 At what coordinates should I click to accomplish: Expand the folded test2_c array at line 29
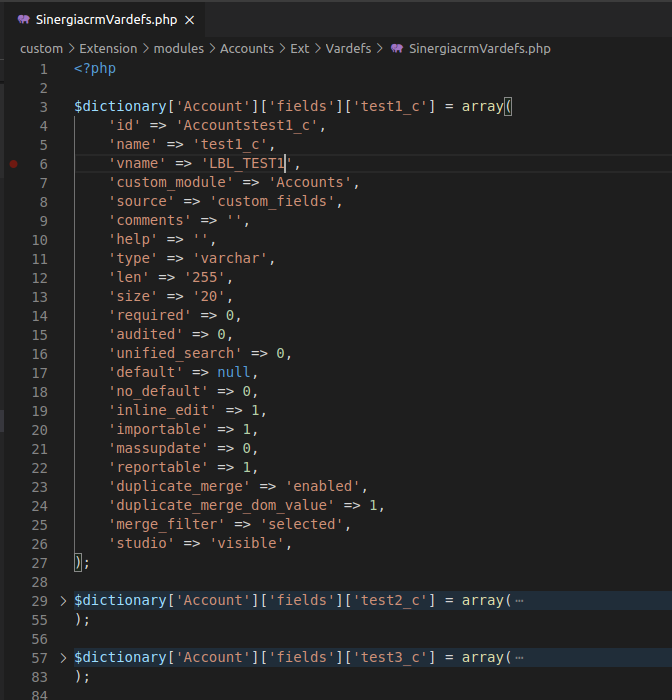pyautogui.click(x=63, y=601)
